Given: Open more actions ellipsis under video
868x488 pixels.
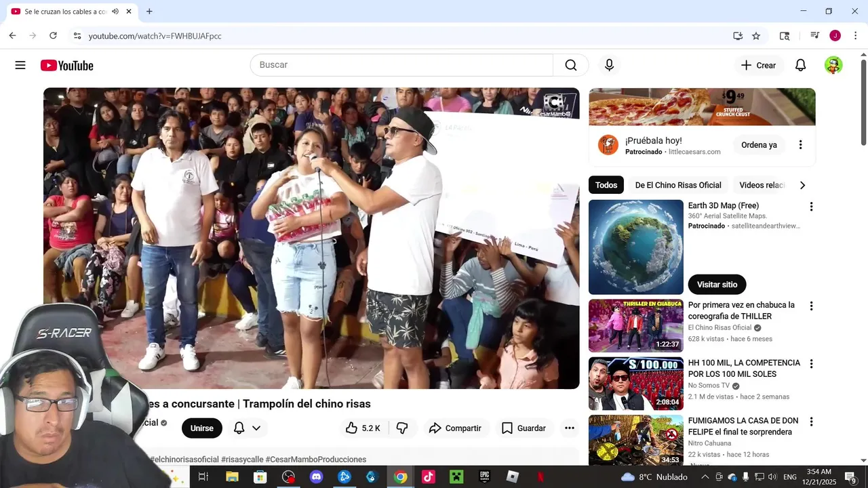Looking at the screenshot, I should [570, 428].
